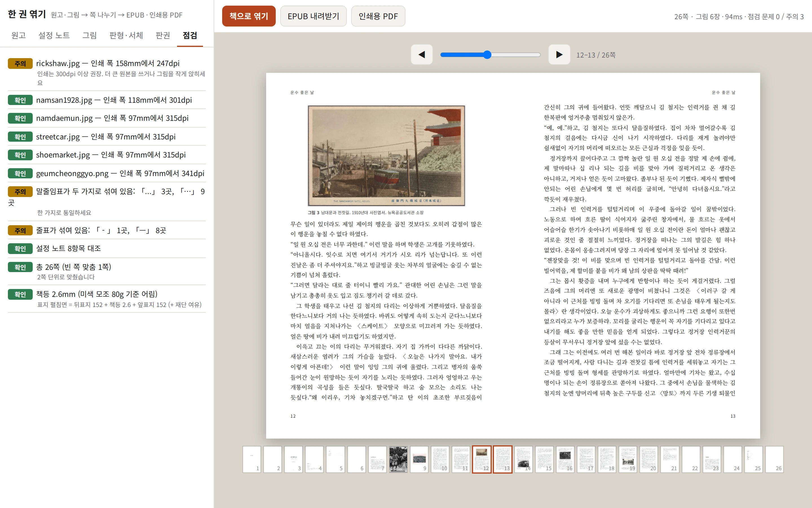Switch to the 그림 tab
The height and width of the screenshot is (508, 812).
pyautogui.click(x=90, y=35)
